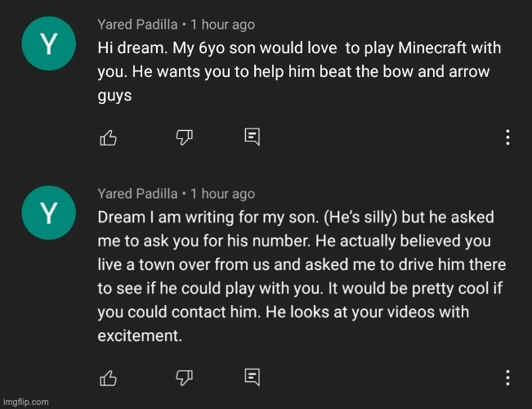
Task: Click the first comment's "1 hour ago" timestamp
Action: pyautogui.click(x=222, y=25)
